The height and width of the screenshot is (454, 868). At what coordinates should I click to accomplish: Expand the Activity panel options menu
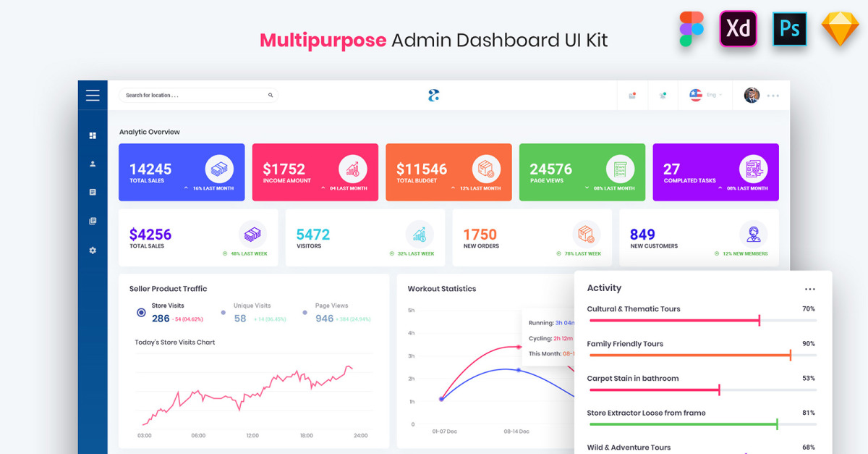[x=810, y=289]
